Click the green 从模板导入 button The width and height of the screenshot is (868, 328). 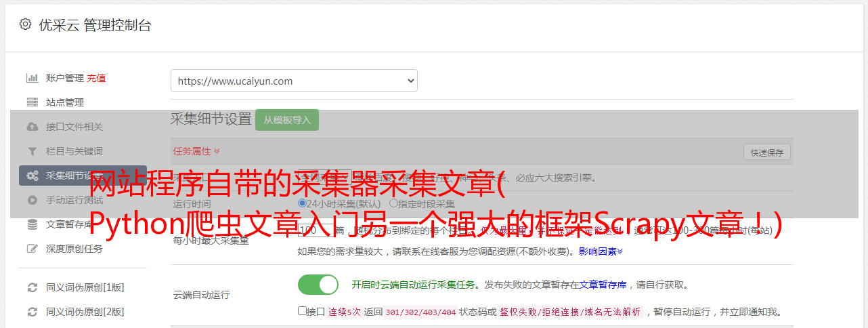[287, 120]
